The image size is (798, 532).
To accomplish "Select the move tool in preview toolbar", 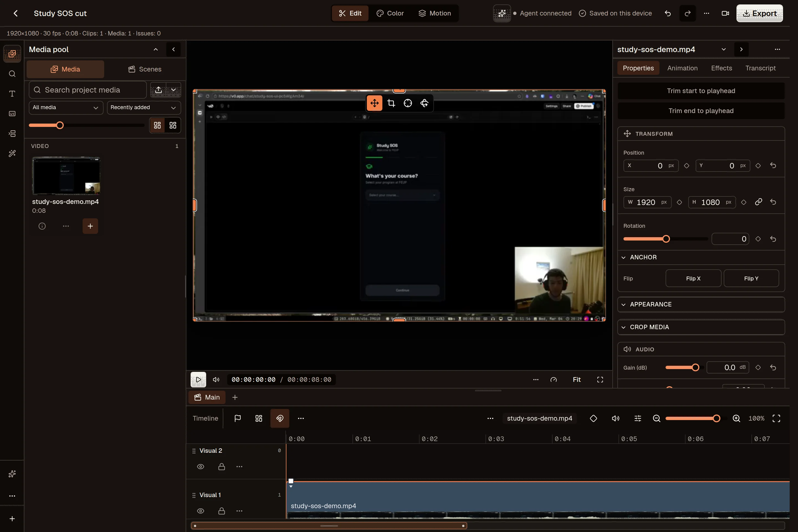I will [x=375, y=103].
